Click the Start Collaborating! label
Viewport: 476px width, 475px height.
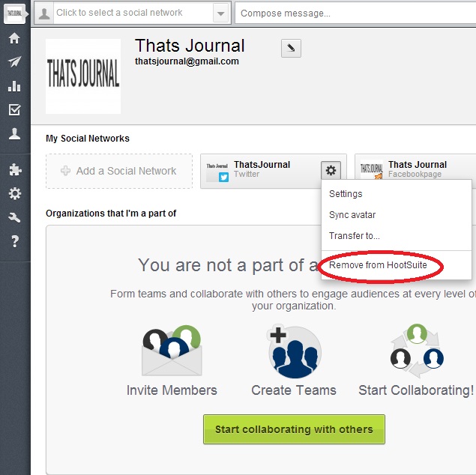pos(416,390)
